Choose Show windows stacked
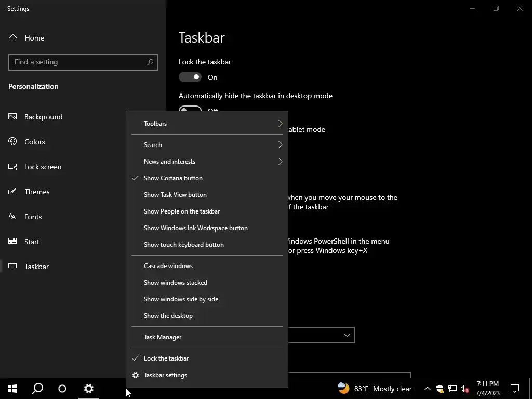Image resolution: width=532 pixels, height=399 pixels. coord(207,283)
